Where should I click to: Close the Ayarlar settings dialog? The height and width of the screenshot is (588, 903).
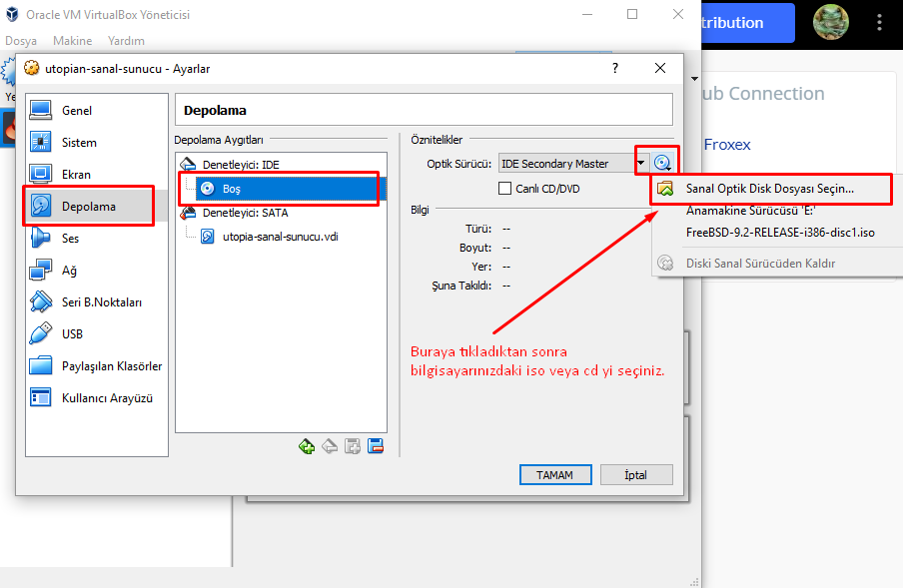click(x=660, y=69)
